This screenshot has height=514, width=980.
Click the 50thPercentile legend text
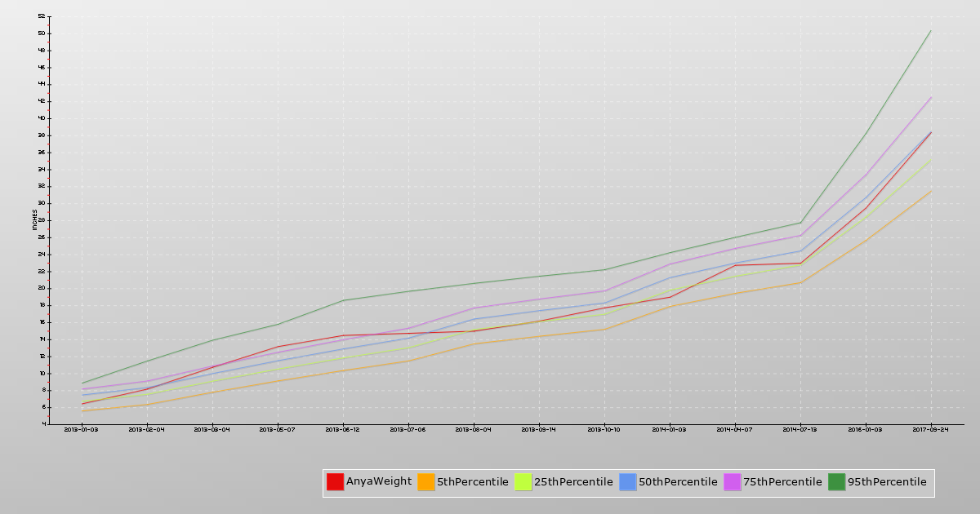(678, 482)
